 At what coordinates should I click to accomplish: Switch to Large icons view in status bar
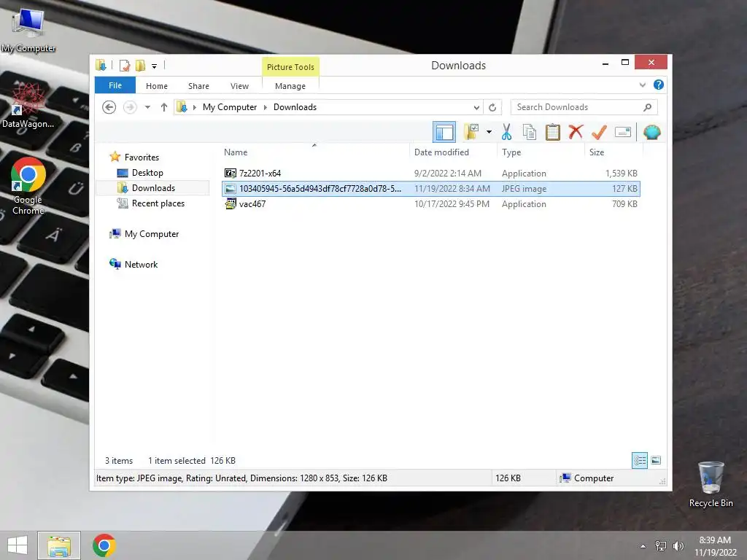click(656, 460)
